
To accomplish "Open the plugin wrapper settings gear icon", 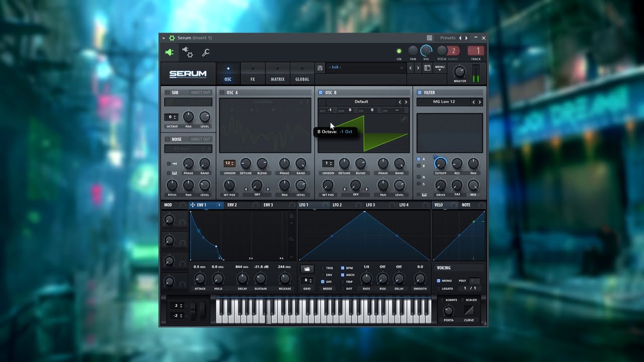I will (188, 52).
